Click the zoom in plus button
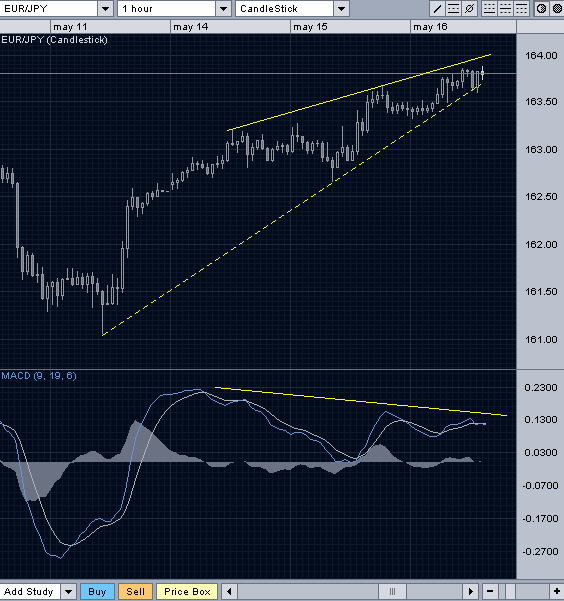Viewport: 564px width, 601px height. click(556, 591)
